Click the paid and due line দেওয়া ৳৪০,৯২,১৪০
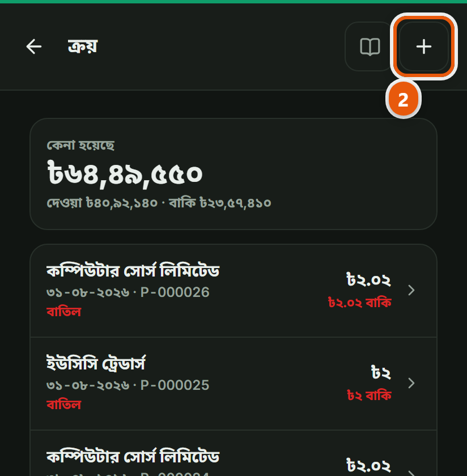 tap(159, 203)
